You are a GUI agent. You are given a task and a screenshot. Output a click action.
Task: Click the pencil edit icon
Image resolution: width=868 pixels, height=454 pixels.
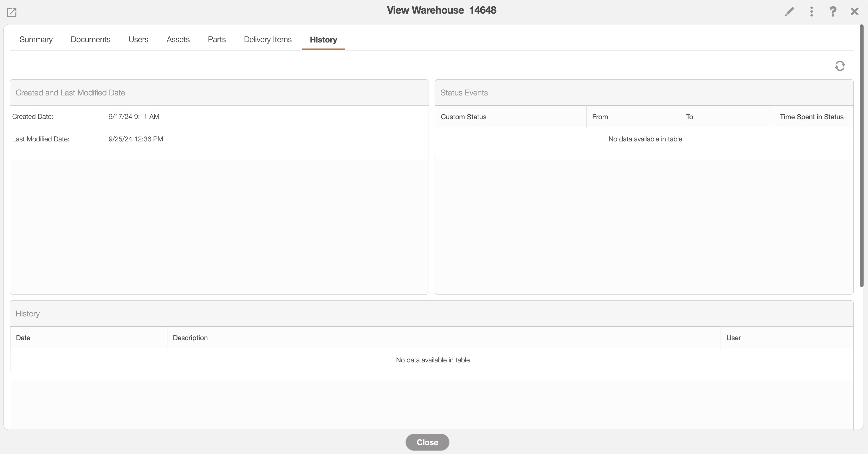[789, 12]
